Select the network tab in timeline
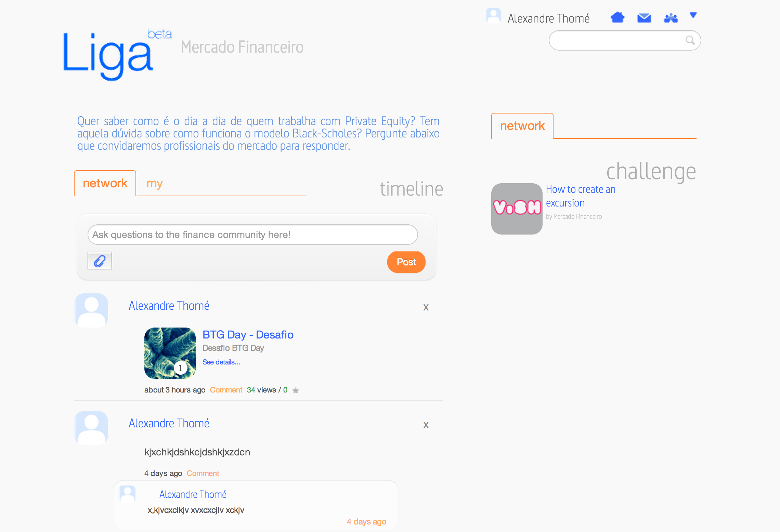Viewport: 780px width, 532px height. (x=105, y=183)
